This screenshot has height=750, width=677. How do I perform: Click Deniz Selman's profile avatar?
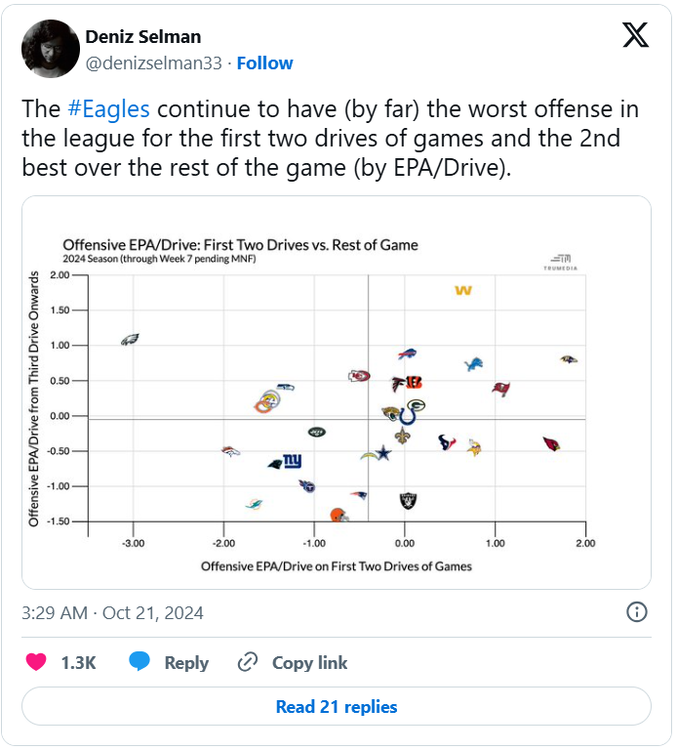pyautogui.click(x=49, y=49)
